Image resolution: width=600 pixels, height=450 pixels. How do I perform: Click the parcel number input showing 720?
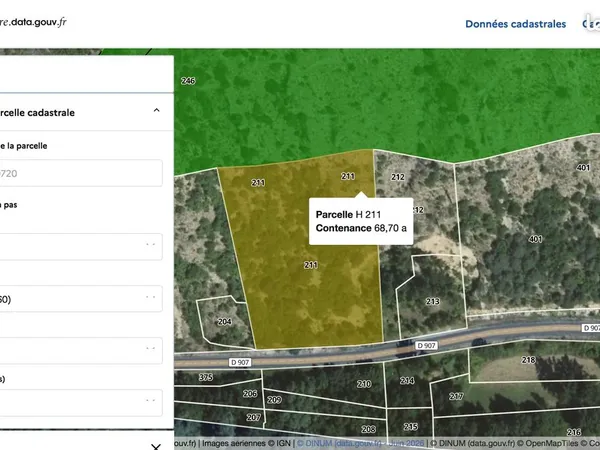pos(81,173)
